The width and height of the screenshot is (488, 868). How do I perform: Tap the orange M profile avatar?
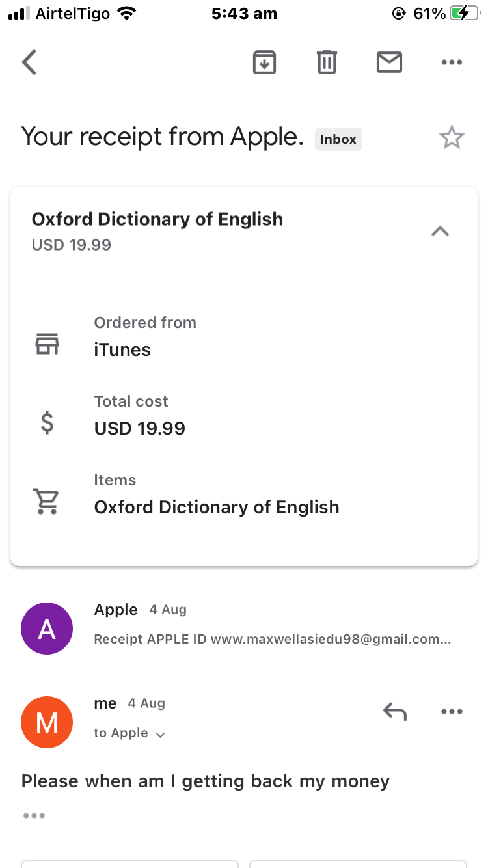coord(47,722)
